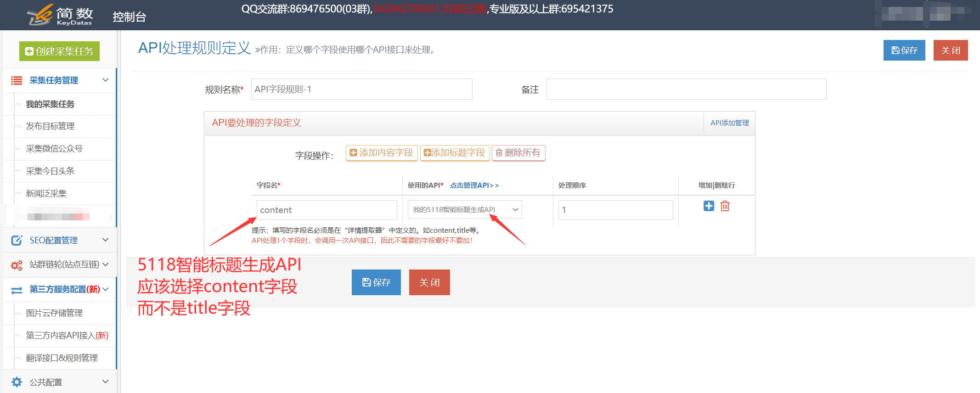
Task: Expand 站群链轮(站点互链) section chevron
Action: [106, 264]
